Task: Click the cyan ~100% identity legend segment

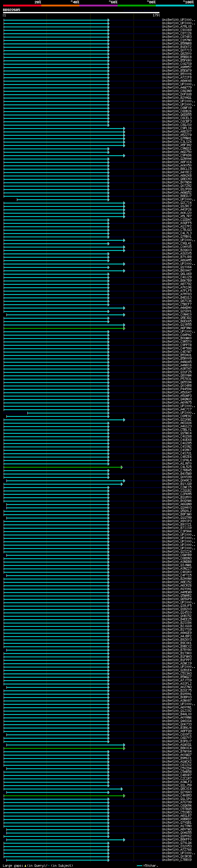Action: coord(175,6)
